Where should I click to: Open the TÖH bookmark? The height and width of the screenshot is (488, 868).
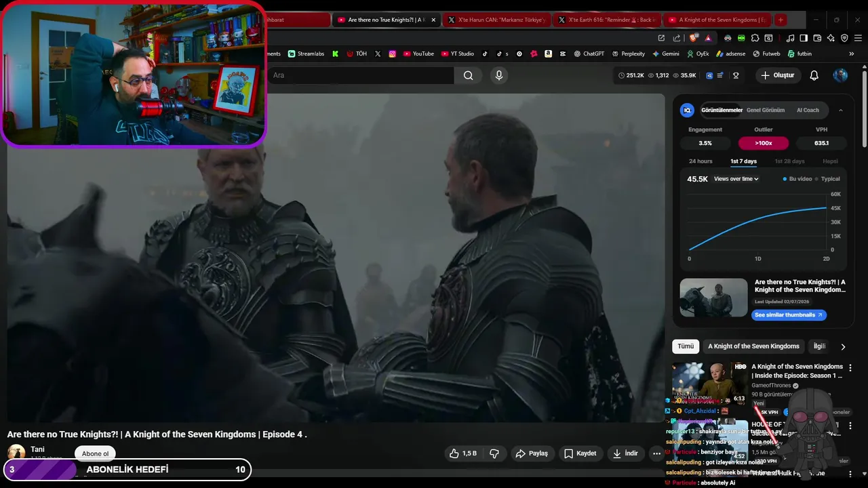357,54
